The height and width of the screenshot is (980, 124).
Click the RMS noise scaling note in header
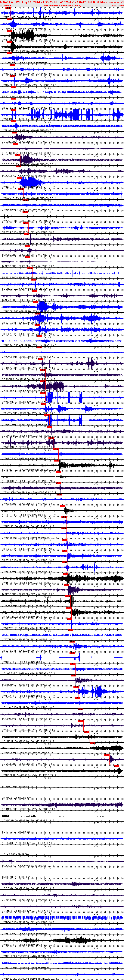coord(61,5)
